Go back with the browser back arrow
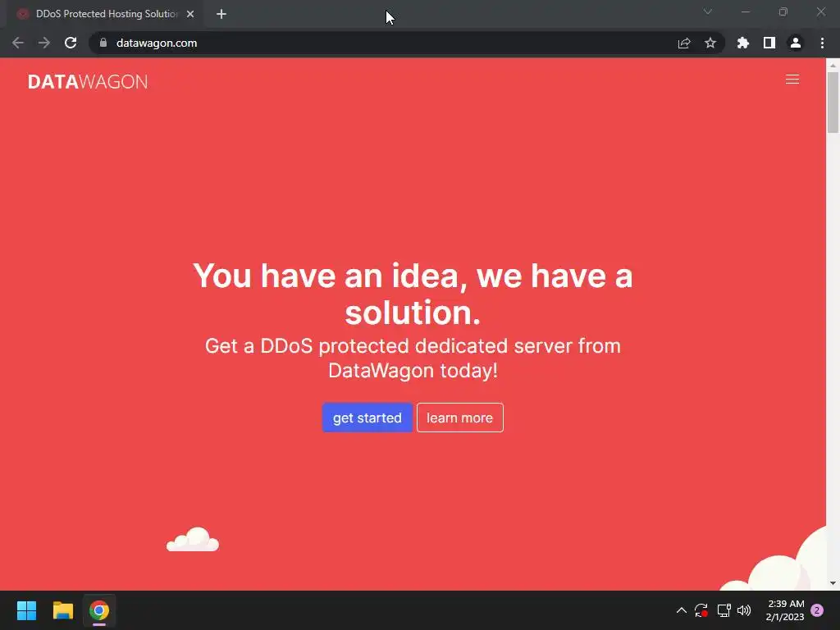Viewport: 840px width, 630px height. coord(18,43)
